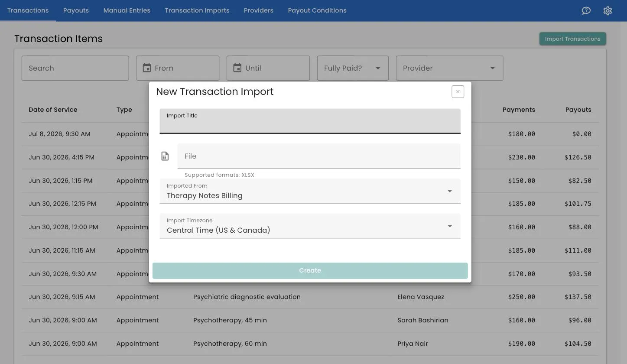This screenshot has height=364, width=627.
Task: Click the $137.50 payout amount
Action: click(578, 297)
